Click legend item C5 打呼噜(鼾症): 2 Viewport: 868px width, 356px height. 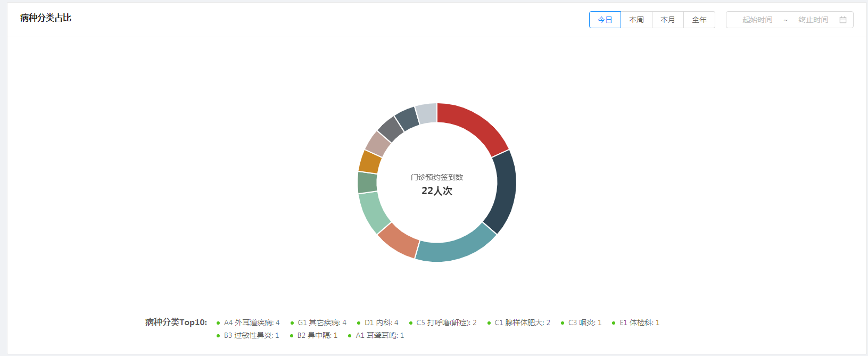443,322
